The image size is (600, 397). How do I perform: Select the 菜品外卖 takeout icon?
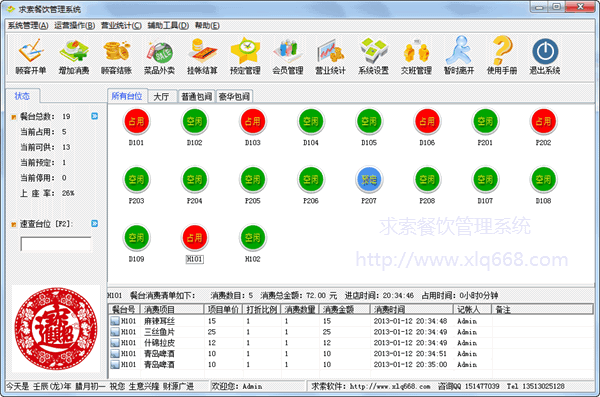159,56
